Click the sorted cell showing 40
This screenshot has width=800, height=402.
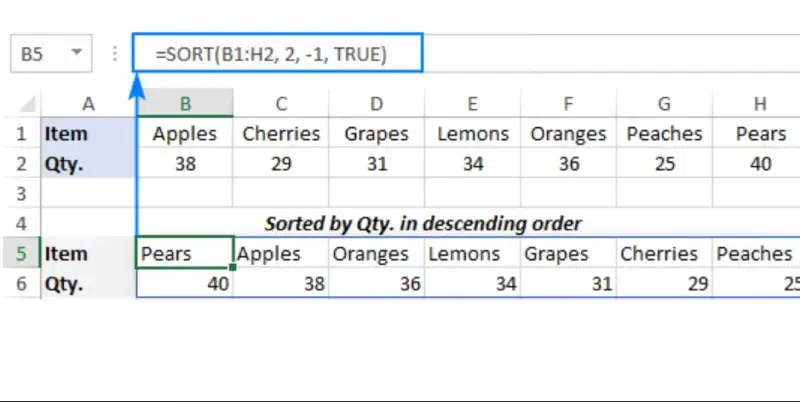coord(185,284)
